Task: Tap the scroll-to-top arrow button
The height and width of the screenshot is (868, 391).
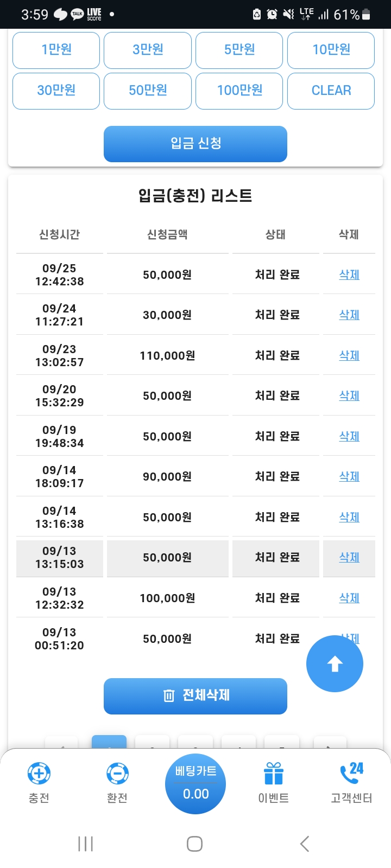Action: (x=335, y=663)
